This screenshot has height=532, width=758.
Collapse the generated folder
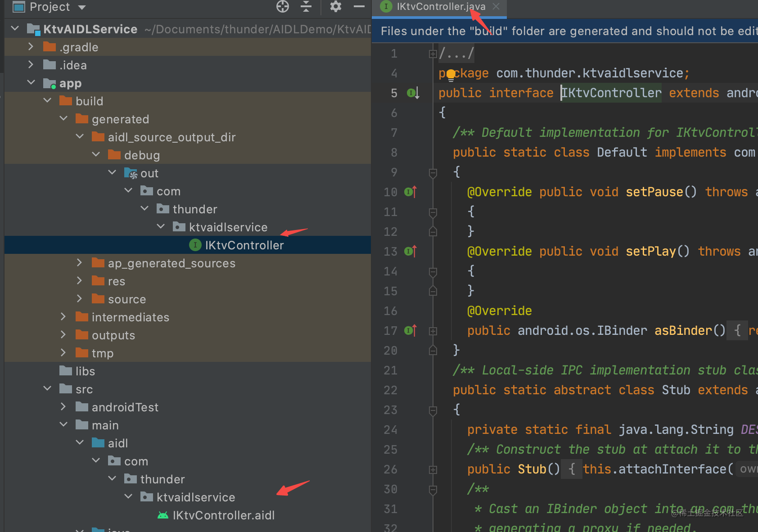tap(63, 119)
